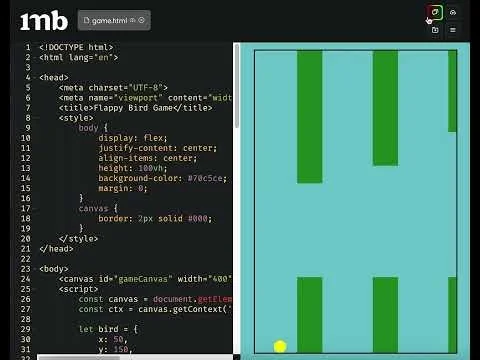Click line number 22 in the gutter
This screenshot has height=360, width=480.
coord(26,259)
